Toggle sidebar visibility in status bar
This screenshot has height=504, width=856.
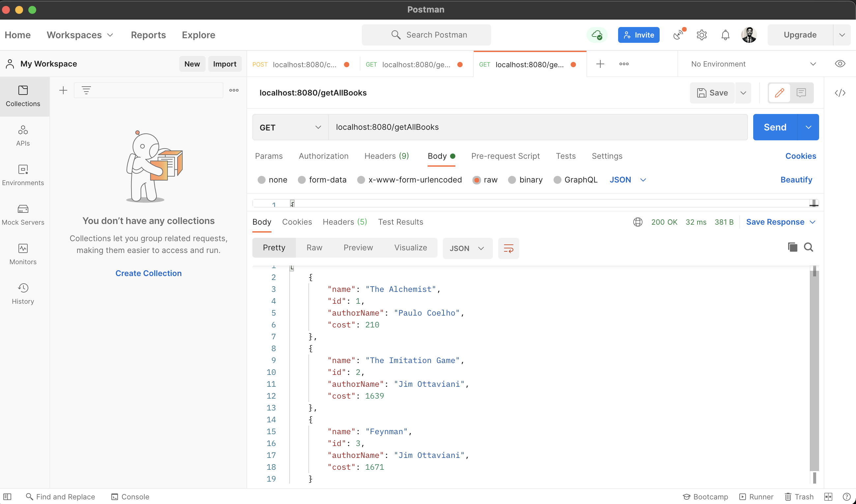coord(8,497)
